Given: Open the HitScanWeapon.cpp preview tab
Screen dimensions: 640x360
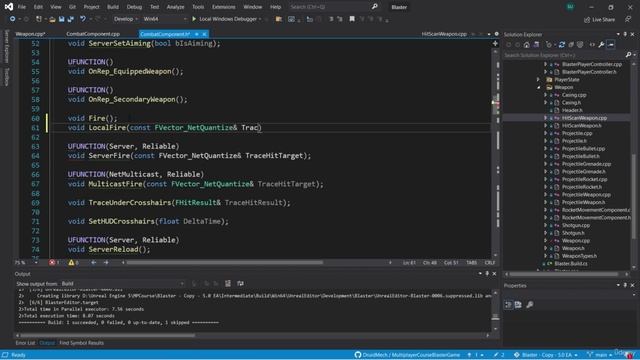Looking at the screenshot, I should point(444,34).
